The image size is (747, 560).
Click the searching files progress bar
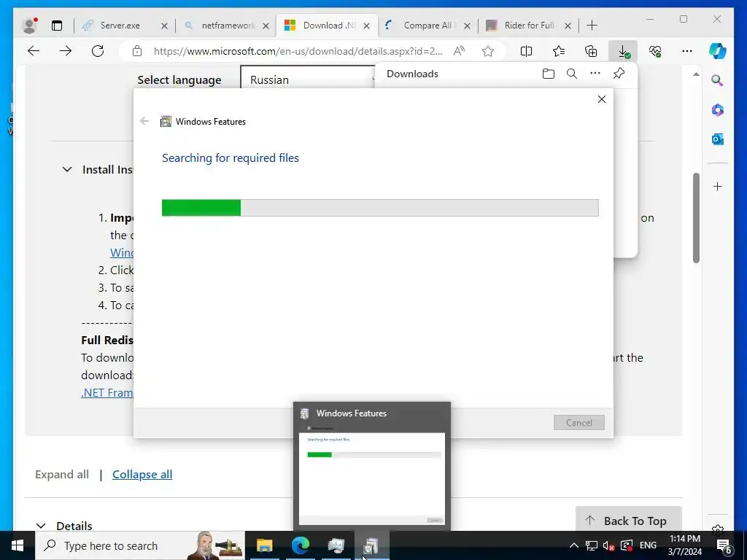pyautogui.click(x=380, y=208)
